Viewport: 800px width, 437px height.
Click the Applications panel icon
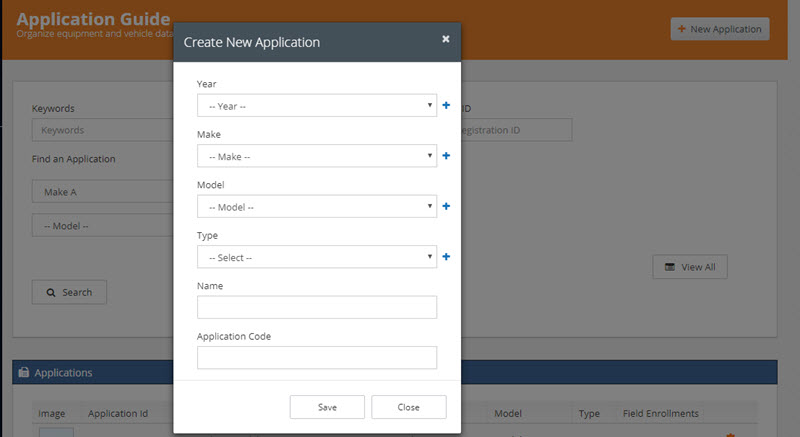pyautogui.click(x=23, y=372)
